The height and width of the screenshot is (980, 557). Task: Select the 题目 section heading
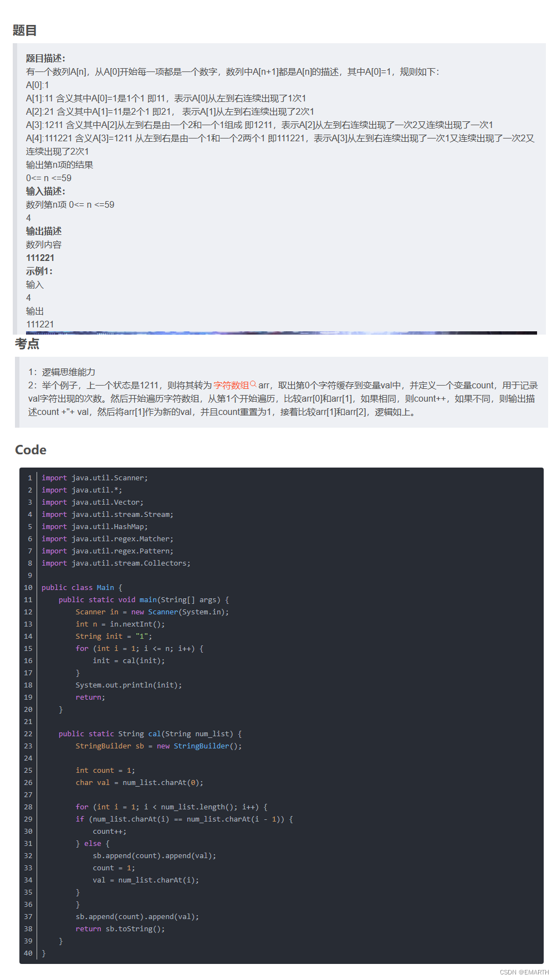25,30
